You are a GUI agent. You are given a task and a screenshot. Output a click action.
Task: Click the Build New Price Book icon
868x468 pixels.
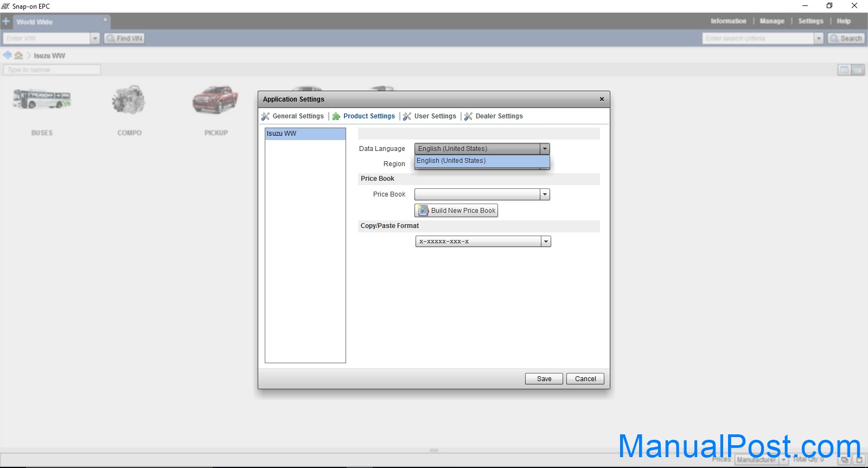(424, 211)
